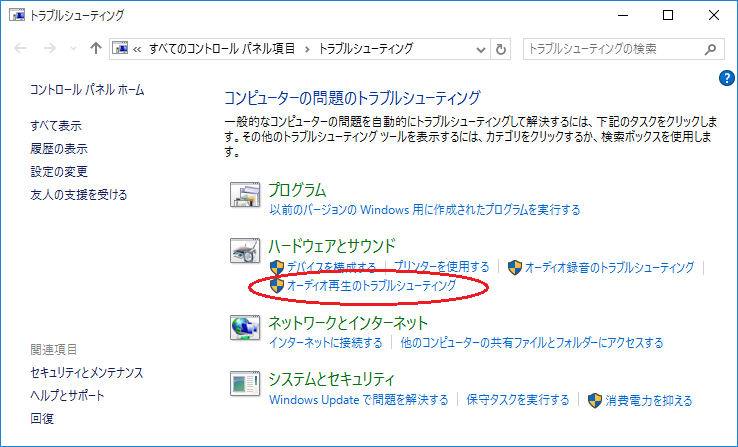Open ネットワークとインターネット category heading
The height and width of the screenshot is (447, 738).
pos(348,323)
